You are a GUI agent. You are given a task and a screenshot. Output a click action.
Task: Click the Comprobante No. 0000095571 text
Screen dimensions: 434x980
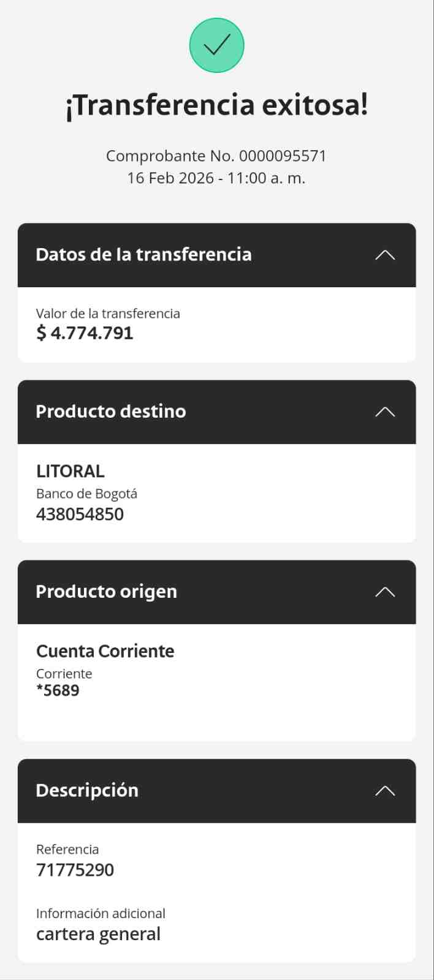[216, 156]
